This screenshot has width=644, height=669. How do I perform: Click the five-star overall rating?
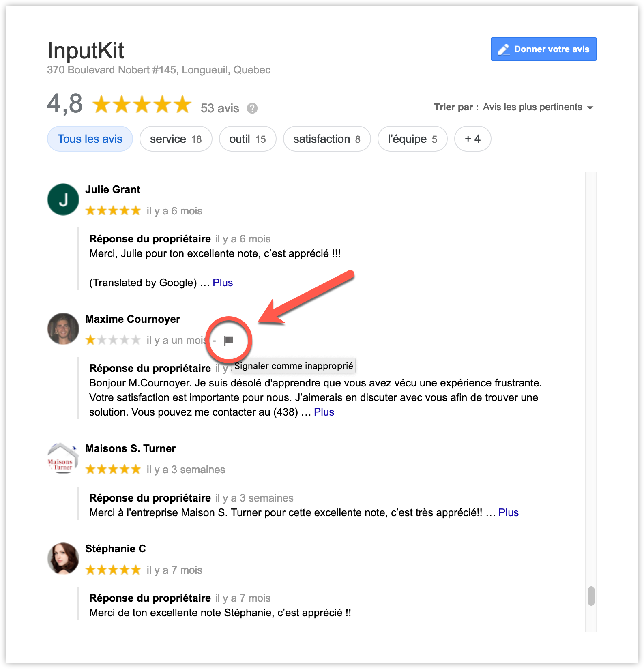142,104
